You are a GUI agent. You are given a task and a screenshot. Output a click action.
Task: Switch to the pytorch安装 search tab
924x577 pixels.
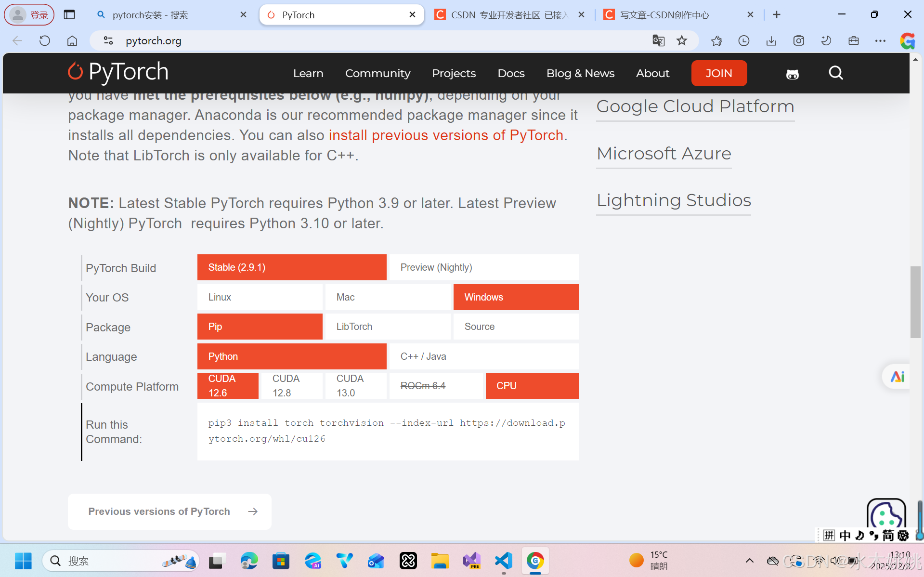pyautogui.click(x=171, y=15)
